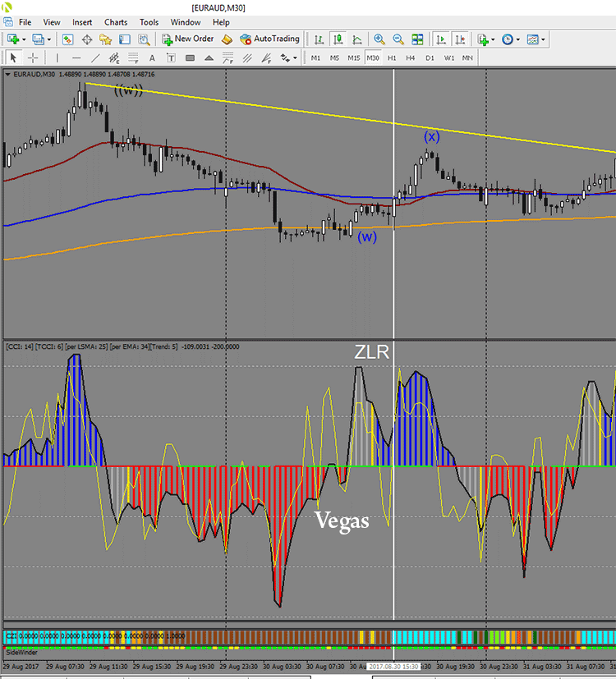Viewport: 616px width, 679px height.
Task: Select the Equidistant Channel tool
Action: pyautogui.click(x=114, y=57)
